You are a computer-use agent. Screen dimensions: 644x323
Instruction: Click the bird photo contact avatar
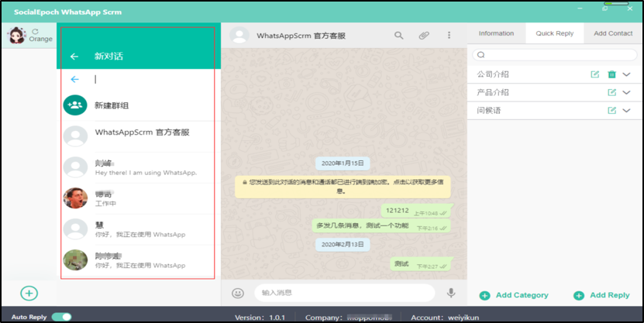pos(75,260)
